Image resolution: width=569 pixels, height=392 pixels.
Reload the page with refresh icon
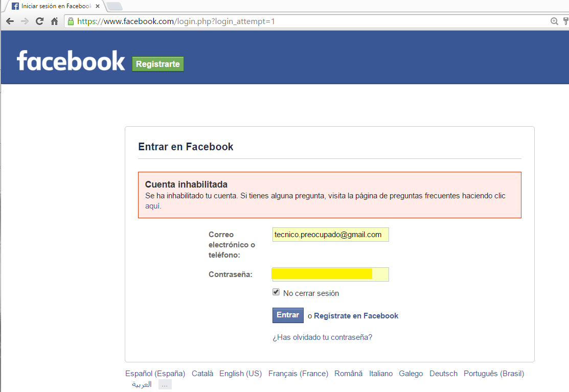pos(39,21)
